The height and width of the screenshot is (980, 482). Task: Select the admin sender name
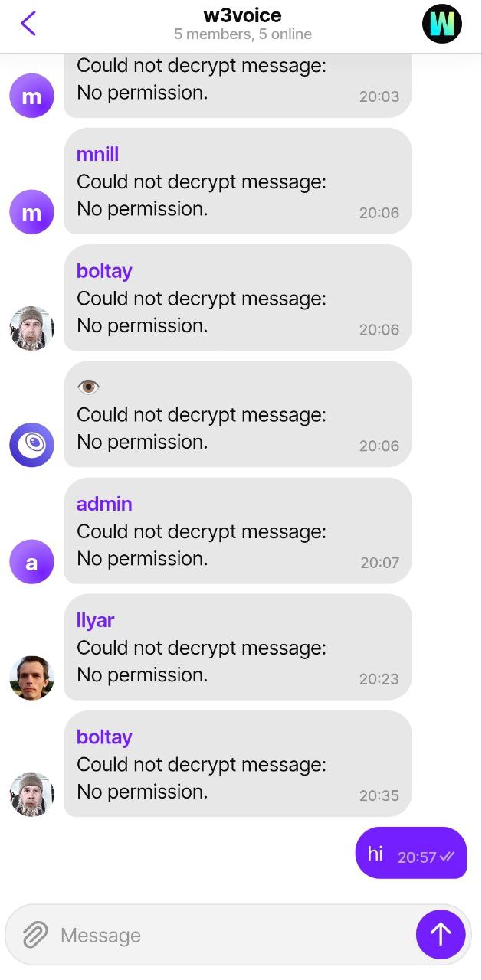click(x=104, y=504)
